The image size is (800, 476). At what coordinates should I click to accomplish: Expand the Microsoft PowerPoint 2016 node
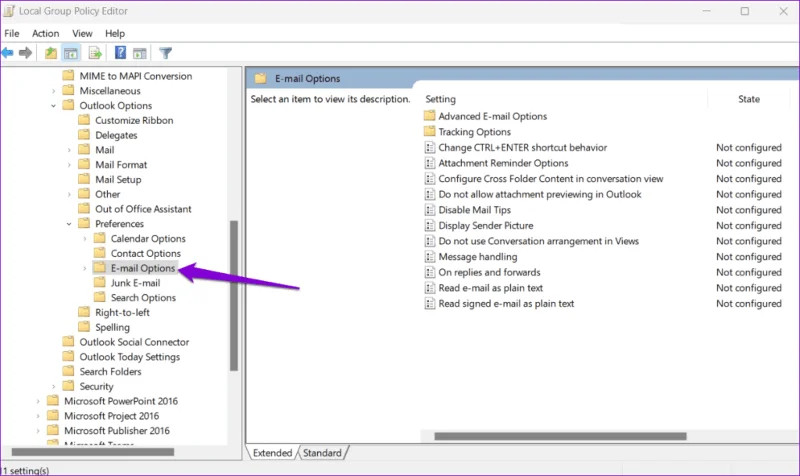(38, 402)
